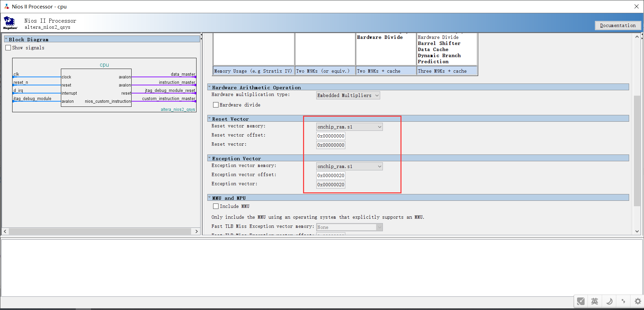Viewport: 644px width, 310px height.
Task: Click the Exception vector offset field
Action: point(331,175)
